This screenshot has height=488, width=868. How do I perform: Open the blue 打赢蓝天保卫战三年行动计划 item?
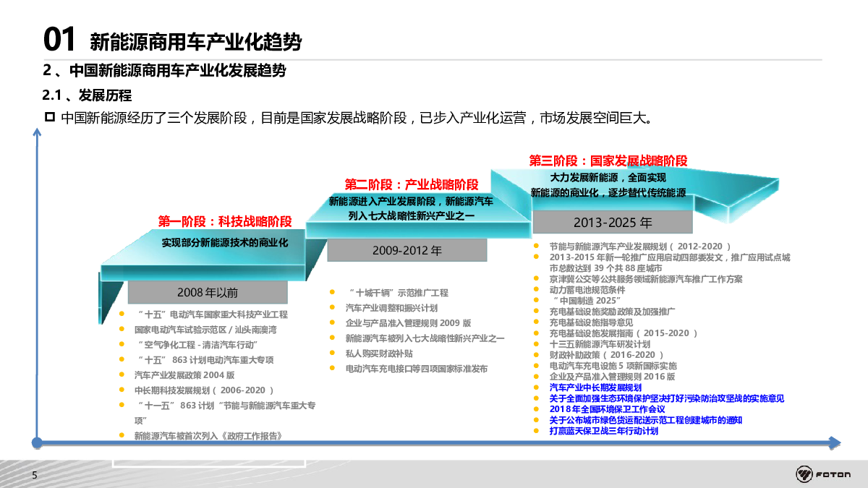click(x=603, y=431)
